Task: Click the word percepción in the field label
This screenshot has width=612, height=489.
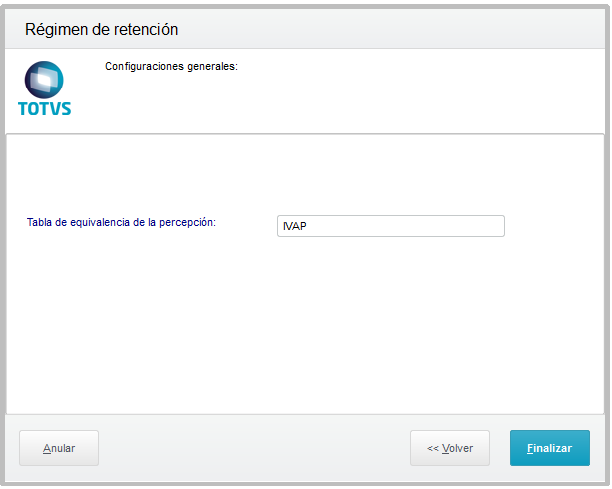Action: (188, 222)
